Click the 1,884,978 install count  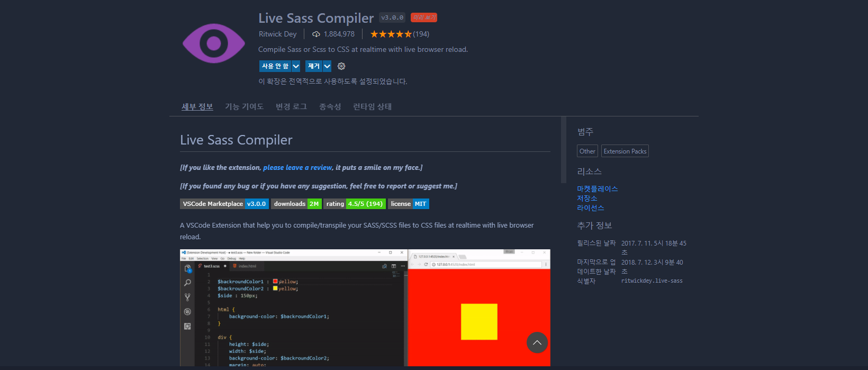pos(339,34)
